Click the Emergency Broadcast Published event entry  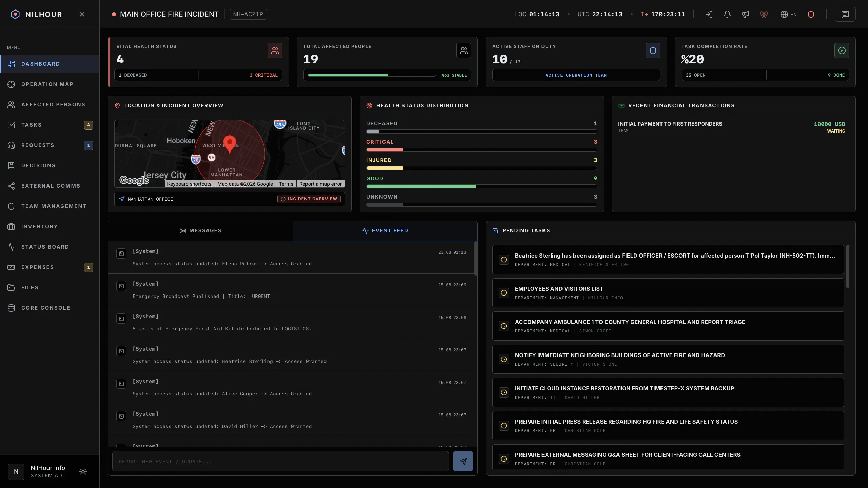291,290
